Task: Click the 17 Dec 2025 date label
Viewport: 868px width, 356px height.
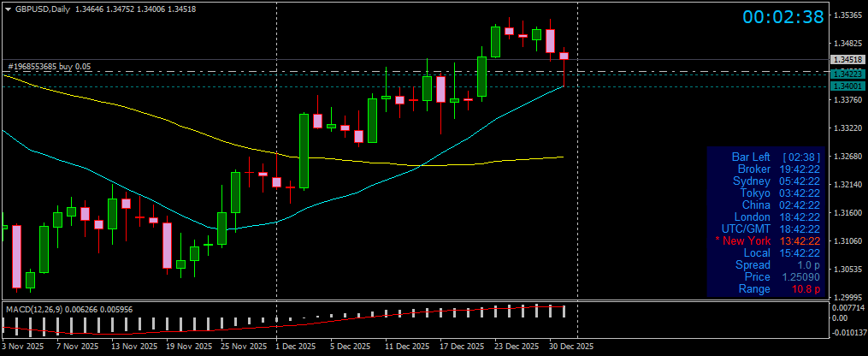Action: [462, 347]
